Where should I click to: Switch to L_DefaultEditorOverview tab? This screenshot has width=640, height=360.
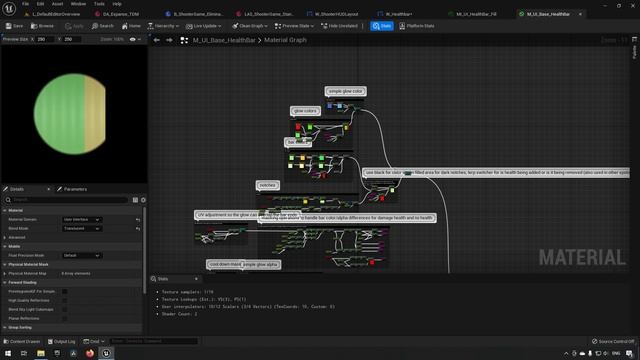pyautogui.click(x=52, y=14)
